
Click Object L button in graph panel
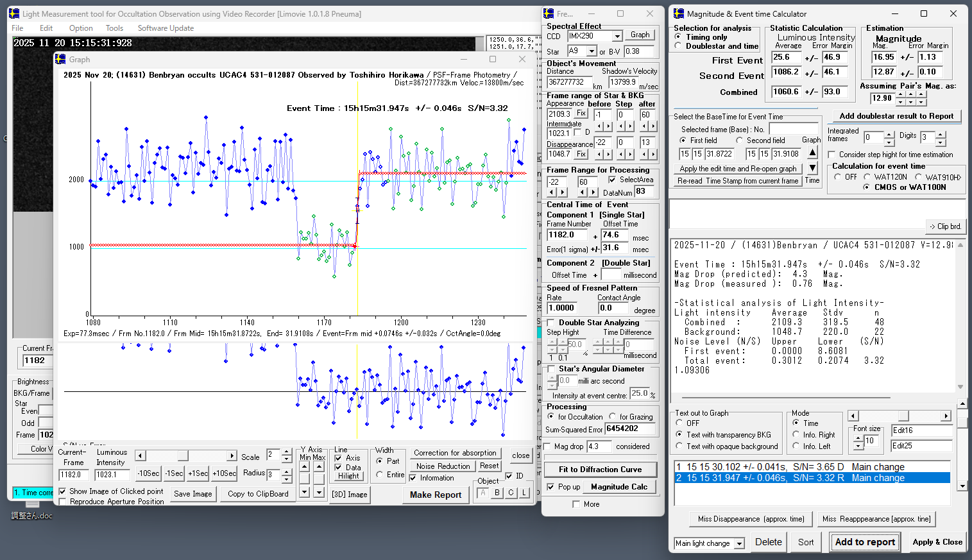(x=524, y=493)
